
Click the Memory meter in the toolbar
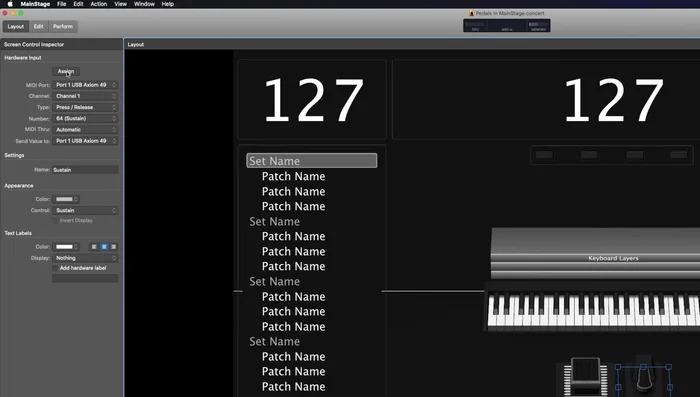538,25
